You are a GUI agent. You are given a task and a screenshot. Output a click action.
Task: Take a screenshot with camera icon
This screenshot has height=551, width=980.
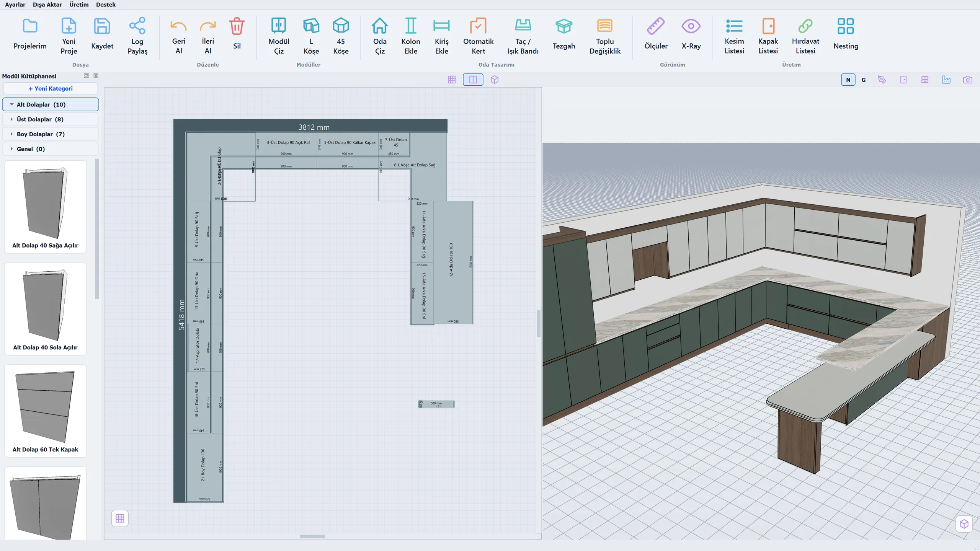click(967, 80)
